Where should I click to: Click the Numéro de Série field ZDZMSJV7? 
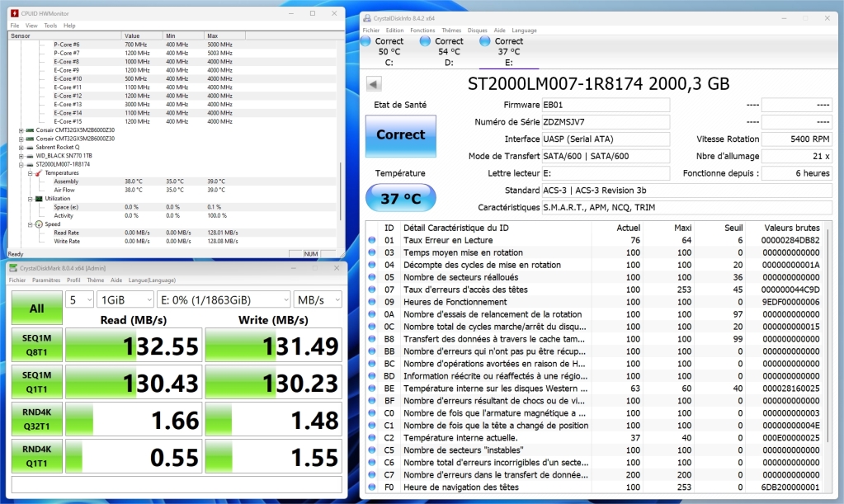pyautogui.click(x=606, y=122)
